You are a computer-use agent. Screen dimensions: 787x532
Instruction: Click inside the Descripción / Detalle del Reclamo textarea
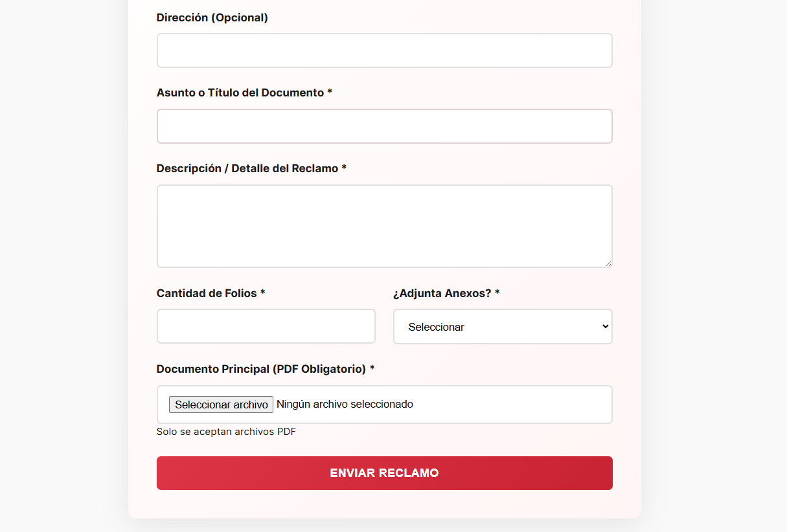coord(384,226)
